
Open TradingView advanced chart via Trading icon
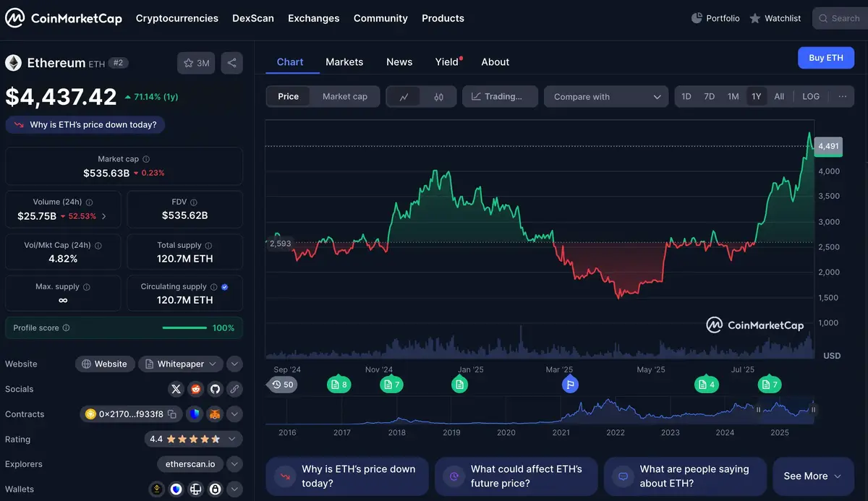coord(499,96)
